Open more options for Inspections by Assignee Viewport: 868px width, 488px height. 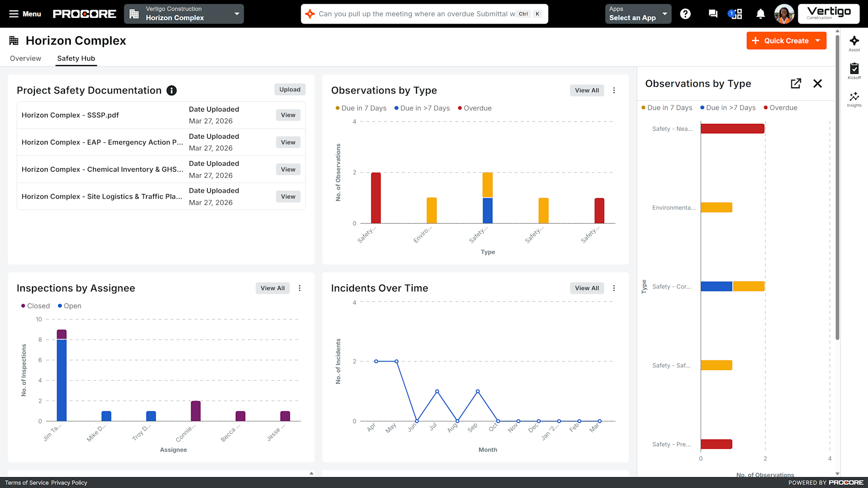[x=300, y=288]
